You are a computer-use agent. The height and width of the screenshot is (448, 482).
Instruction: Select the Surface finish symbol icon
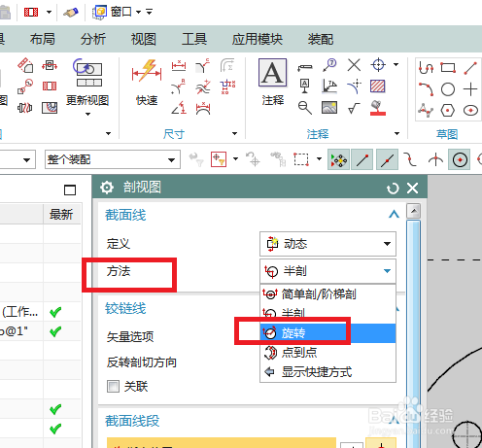(x=354, y=108)
